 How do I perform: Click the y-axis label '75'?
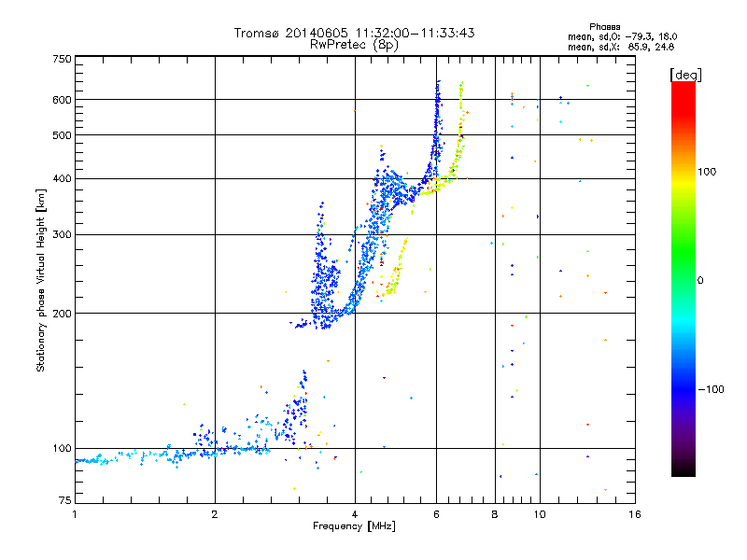65,500
